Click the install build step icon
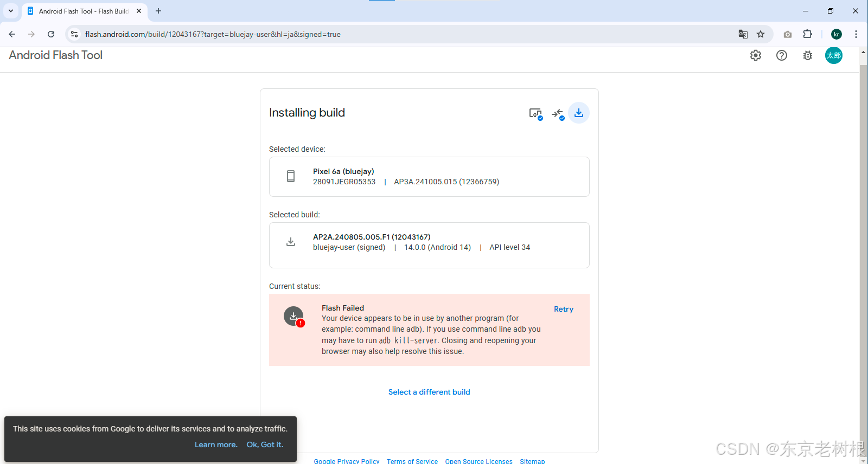This screenshot has width=868, height=464. [579, 113]
